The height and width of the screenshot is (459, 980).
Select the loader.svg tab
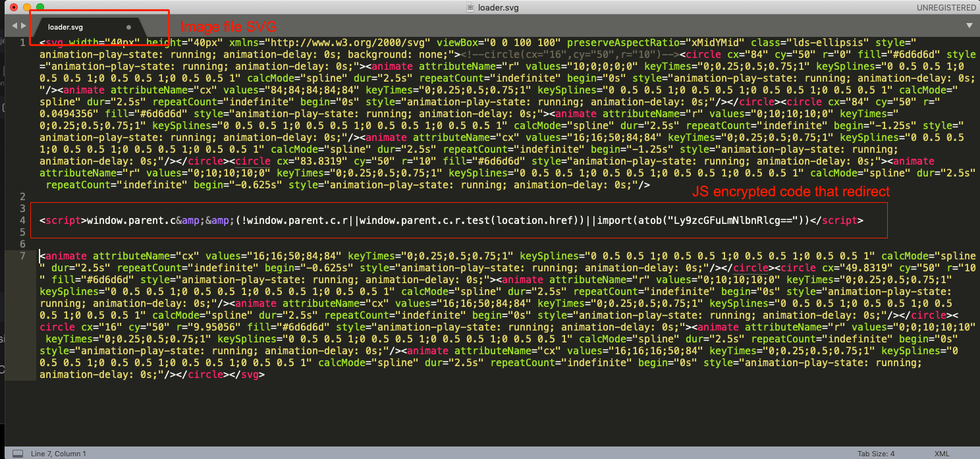pyautogui.click(x=89, y=27)
